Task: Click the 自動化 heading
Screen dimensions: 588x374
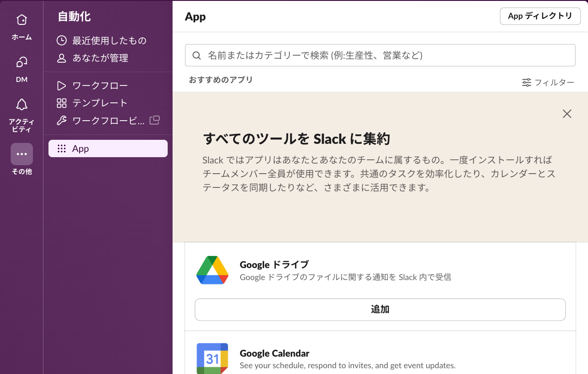Action: [x=74, y=17]
